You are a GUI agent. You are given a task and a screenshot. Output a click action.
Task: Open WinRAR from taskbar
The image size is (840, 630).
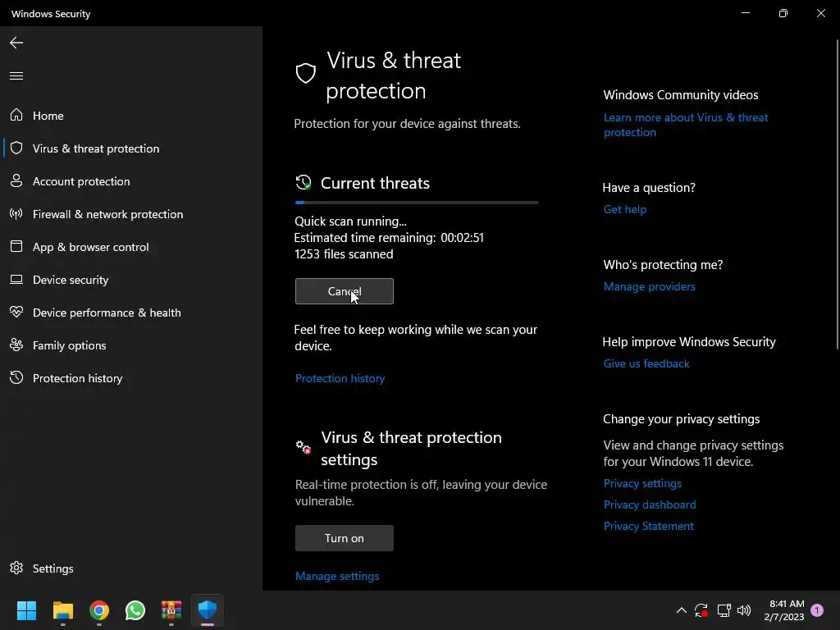(x=171, y=610)
